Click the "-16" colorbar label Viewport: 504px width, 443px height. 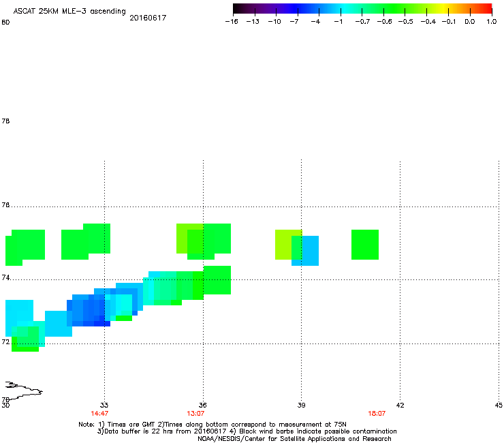232,22
